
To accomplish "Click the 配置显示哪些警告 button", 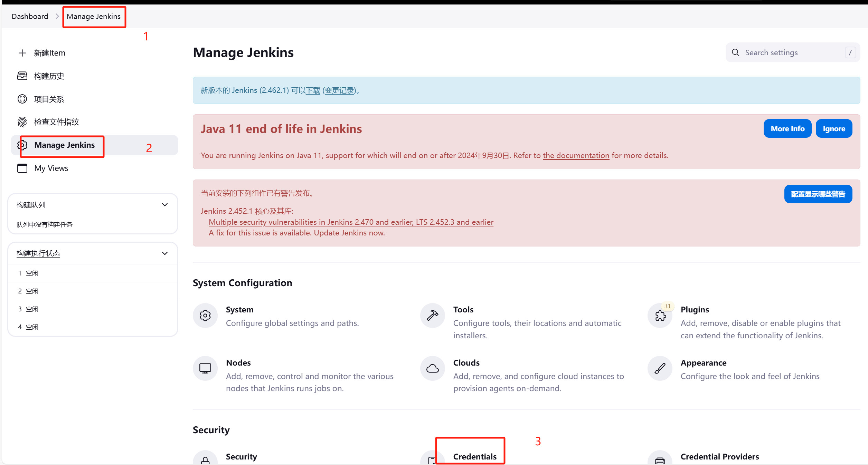I will pyautogui.click(x=818, y=194).
